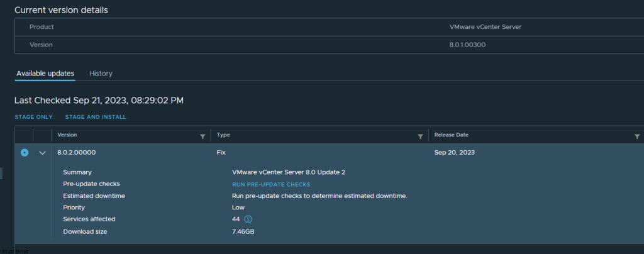Screen dimensions: 644x254
Task: Filter the Version column
Action: pyautogui.click(x=203, y=136)
